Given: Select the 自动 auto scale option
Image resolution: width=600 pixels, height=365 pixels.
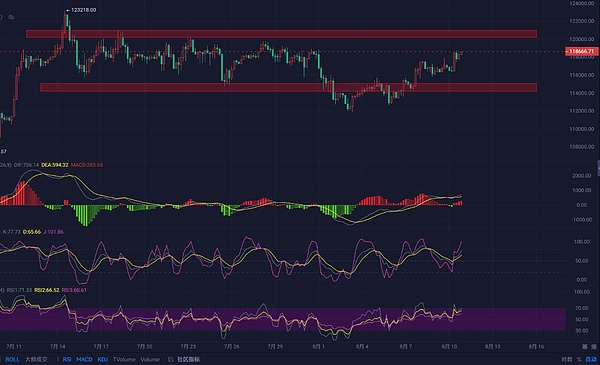Looking at the screenshot, I should [591, 359].
